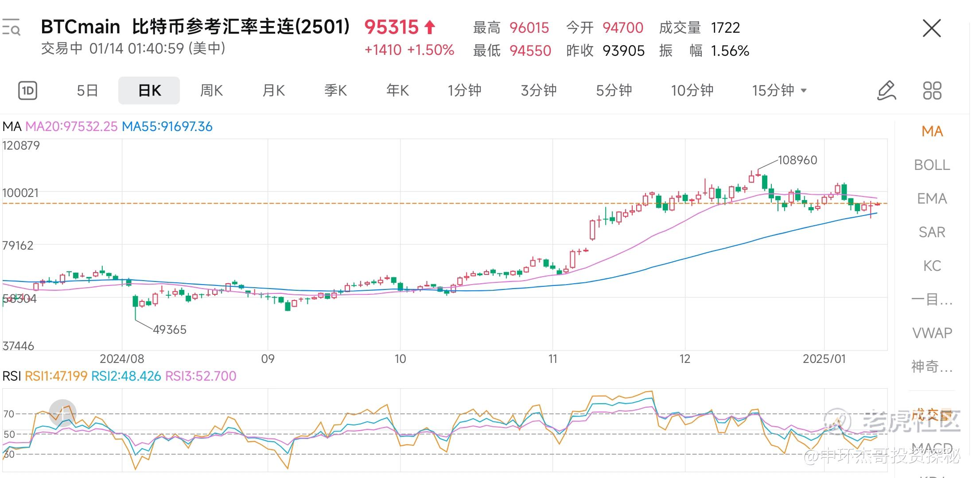This screenshot has width=980, height=478.
Task: Click the RSI indicator label
Action: click(x=12, y=376)
